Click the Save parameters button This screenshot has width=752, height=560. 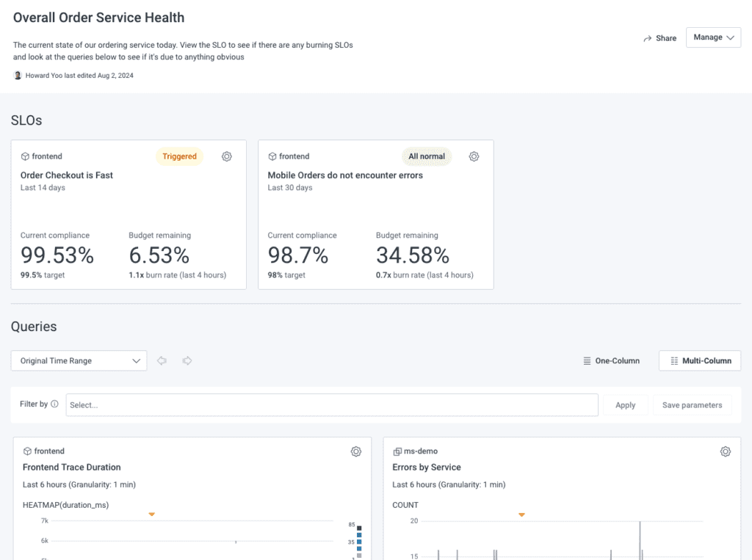pyautogui.click(x=692, y=405)
